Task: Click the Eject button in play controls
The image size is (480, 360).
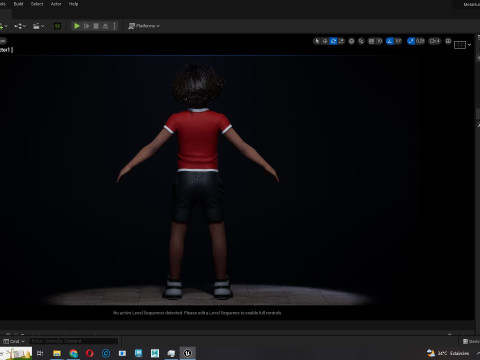Action: pyautogui.click(x=105, y=26)
